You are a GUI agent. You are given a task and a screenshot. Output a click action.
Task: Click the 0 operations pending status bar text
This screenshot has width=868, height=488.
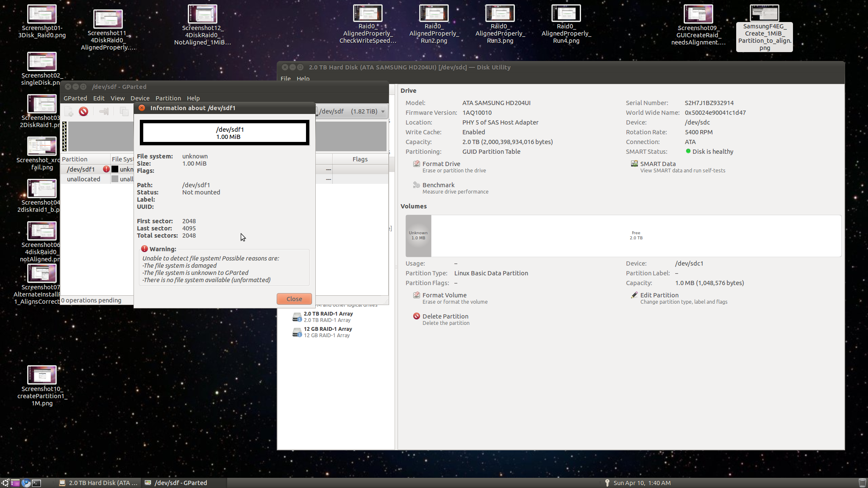coord(92,300)
